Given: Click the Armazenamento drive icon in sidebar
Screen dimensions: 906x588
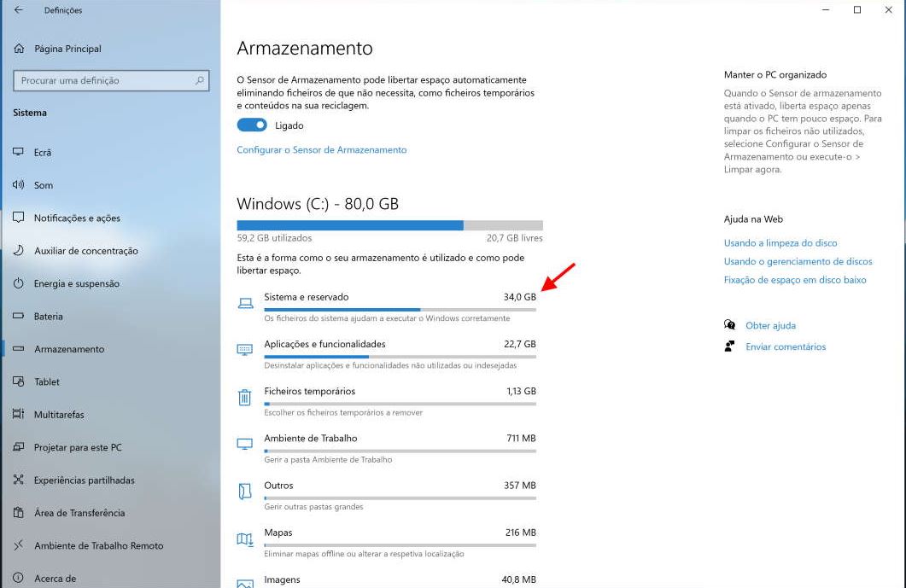Looking at the screenshot, I should (19, 349).
